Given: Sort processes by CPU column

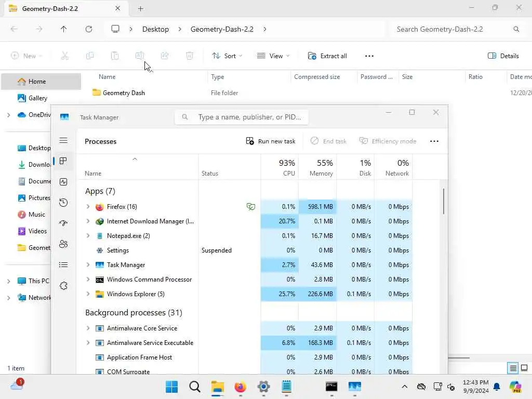Looking at the screenshot, I should click(280, 168).
